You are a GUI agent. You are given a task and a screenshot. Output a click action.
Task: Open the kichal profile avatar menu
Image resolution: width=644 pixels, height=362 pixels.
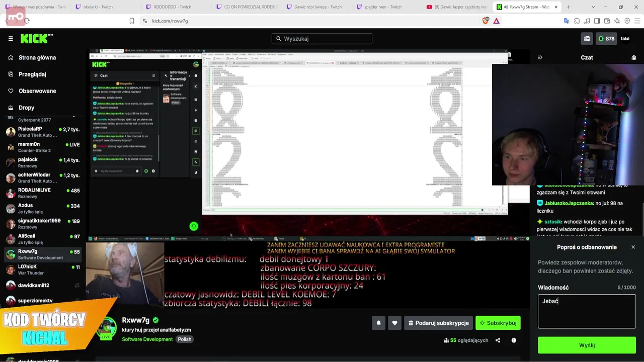point(625,39)
